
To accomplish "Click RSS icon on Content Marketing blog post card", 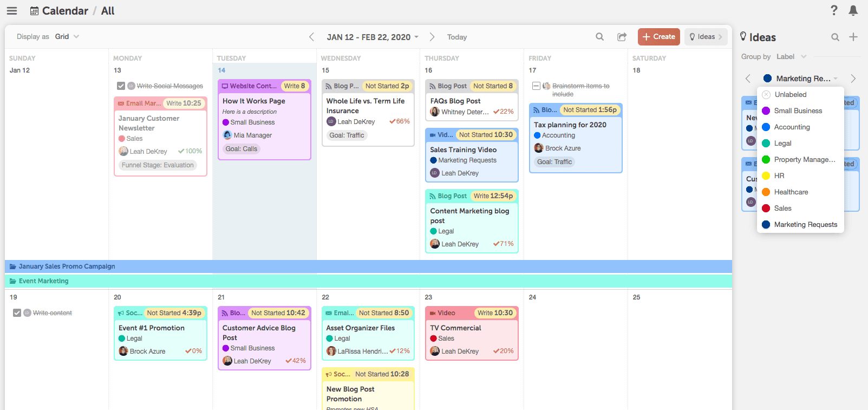I will click(x=433, y=196).
